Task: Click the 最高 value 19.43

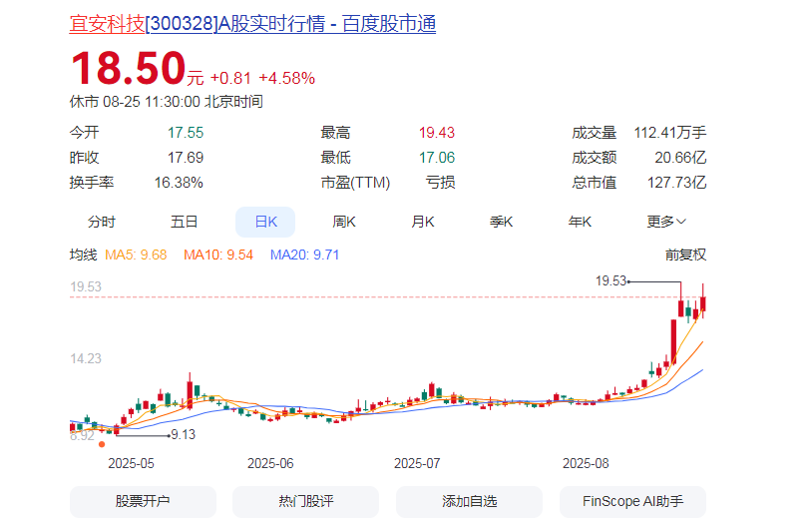Action: pyautogui.click(x=437, y=133)
